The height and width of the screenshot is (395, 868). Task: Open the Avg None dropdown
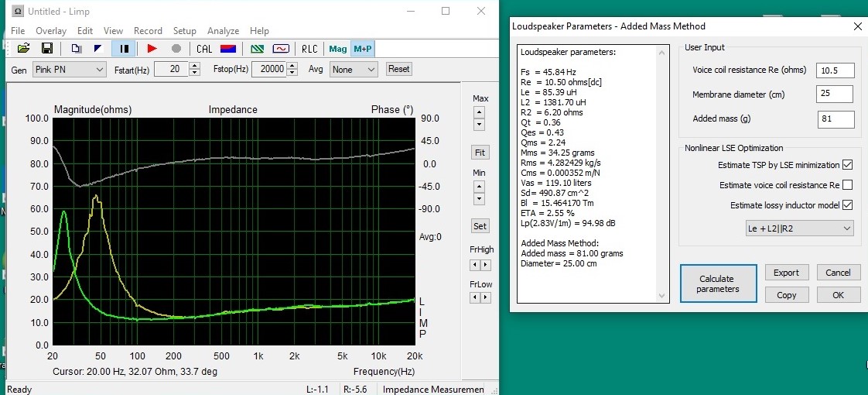[x=354, y=69]
